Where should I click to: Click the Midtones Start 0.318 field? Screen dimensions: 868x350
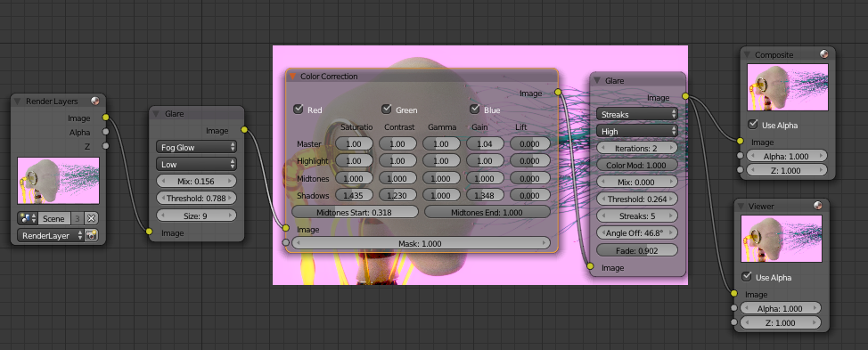pyautogui.click(x=356, y=212)
